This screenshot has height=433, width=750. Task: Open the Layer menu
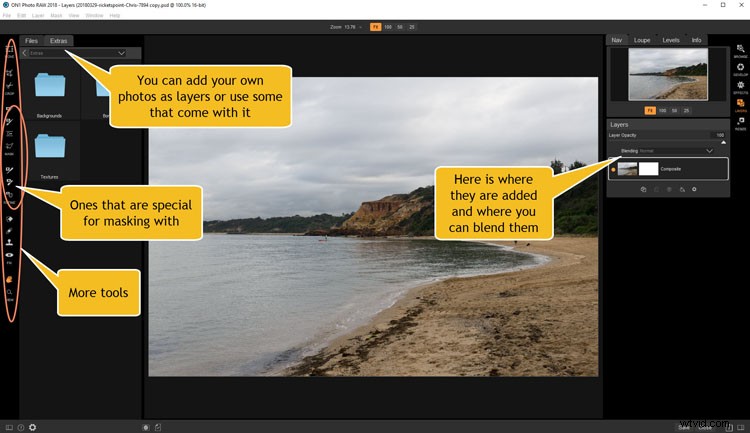click(x=38, y=15)
